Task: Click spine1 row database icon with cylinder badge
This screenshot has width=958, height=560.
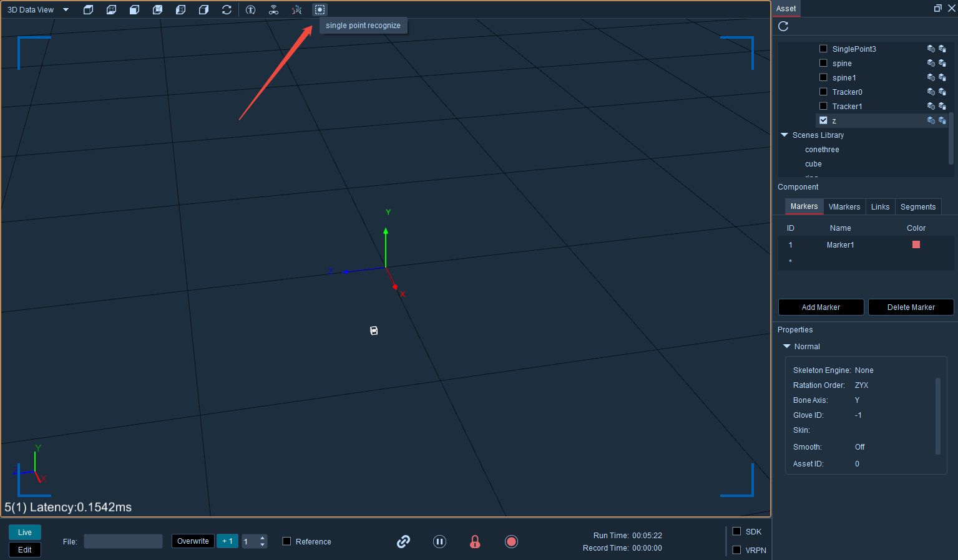Action: (x=942, y=77)
